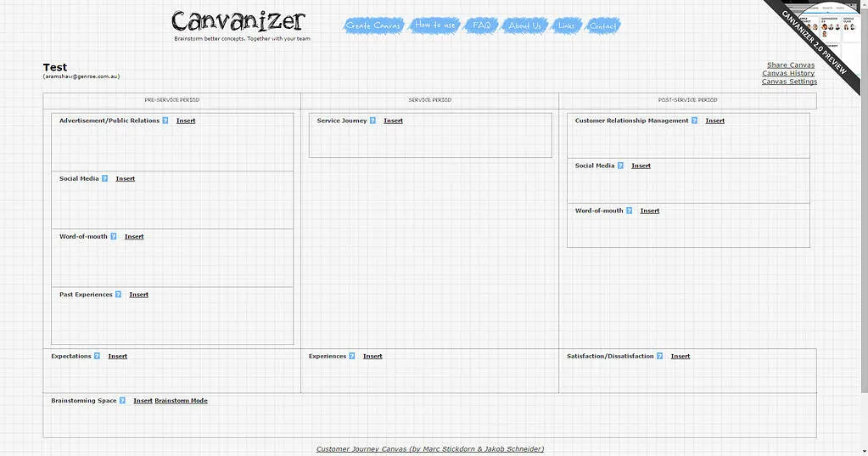Open help icon beside Service Journey
This screenshot has width=868, height=456.
point(372,121)
